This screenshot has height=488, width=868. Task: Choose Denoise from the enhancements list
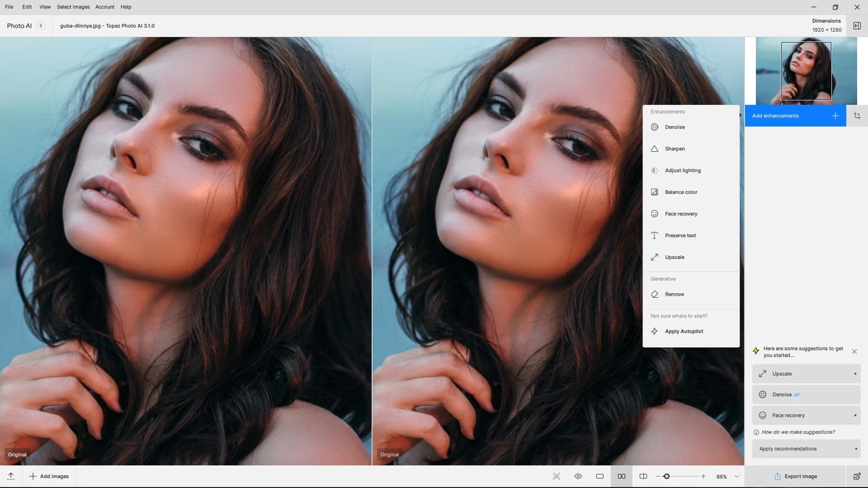691,127
